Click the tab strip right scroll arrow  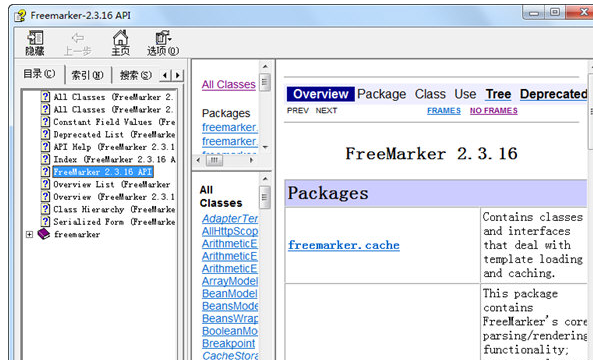(x=177, y=75)
